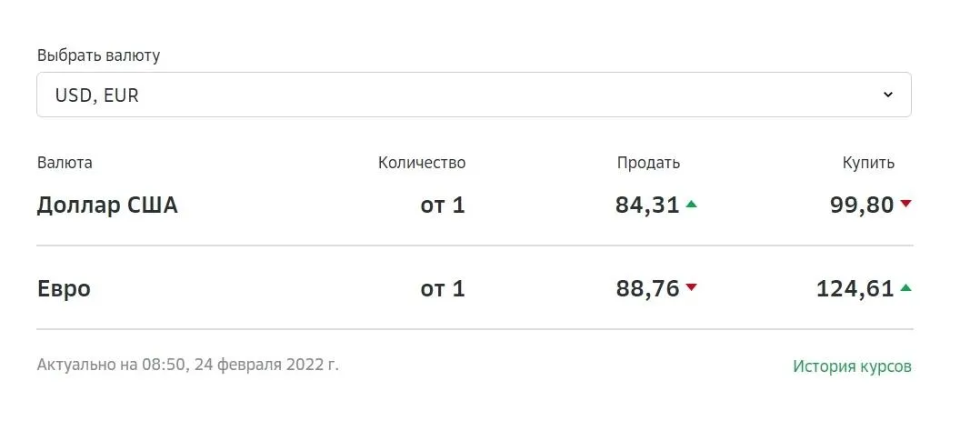This screenshot has height=421, width=980.
Task: Click the Продать column header
Action: [x=648, y=163]
